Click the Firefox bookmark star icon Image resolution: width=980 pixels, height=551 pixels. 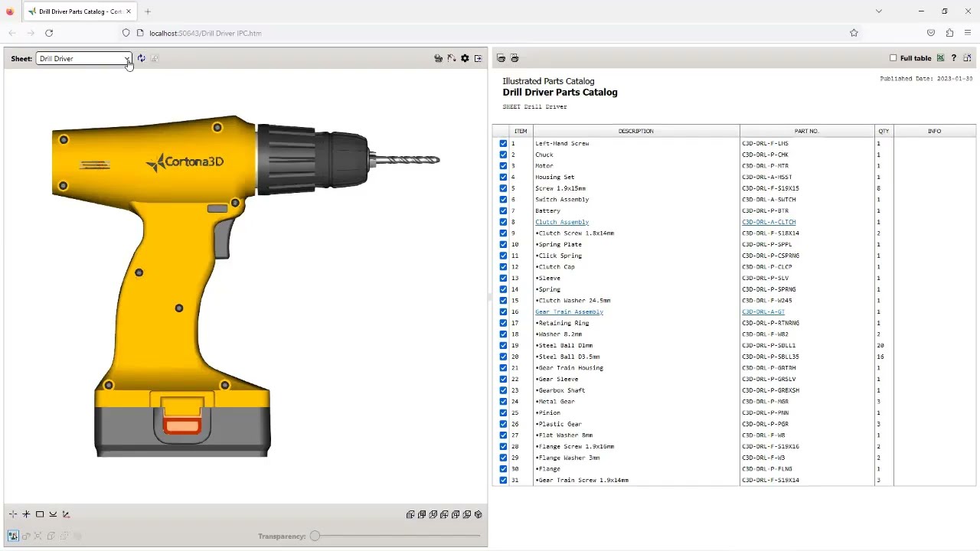coord(854,33)
